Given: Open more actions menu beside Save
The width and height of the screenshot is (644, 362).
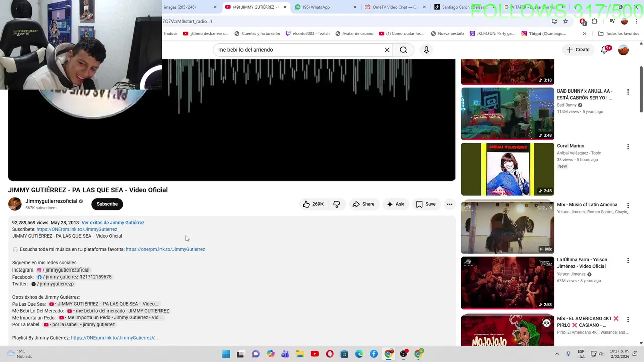Looking at the screenshot, I should tap(450, 204).
